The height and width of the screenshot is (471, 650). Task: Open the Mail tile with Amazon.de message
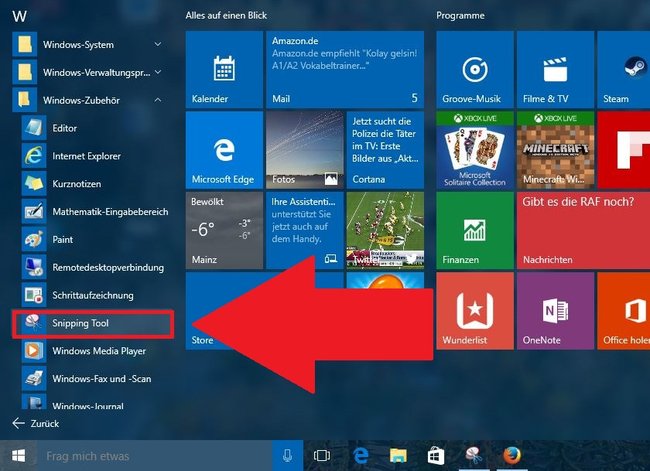click(345, 69)
